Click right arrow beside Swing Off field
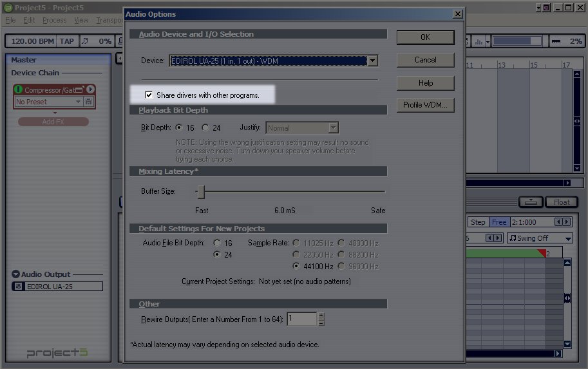Screen dimensions: 588x369 click(498, 238)
